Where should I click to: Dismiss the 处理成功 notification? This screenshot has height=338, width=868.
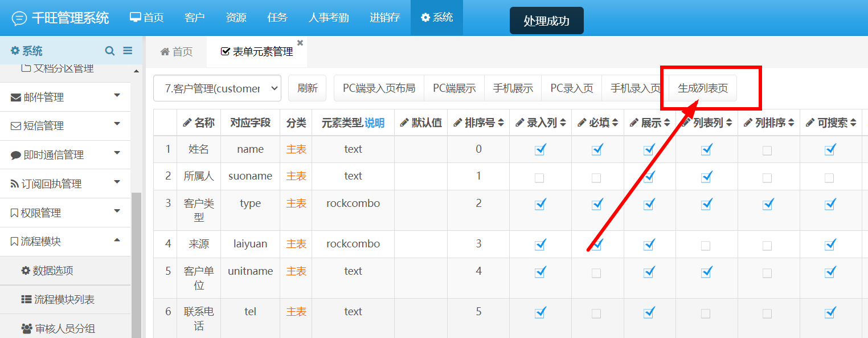547,21
